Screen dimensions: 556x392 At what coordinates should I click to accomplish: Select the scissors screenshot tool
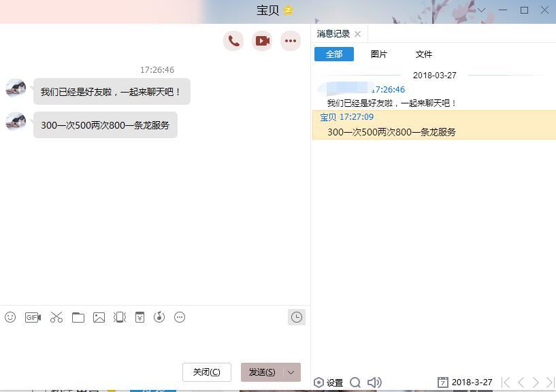pos(56,317)
